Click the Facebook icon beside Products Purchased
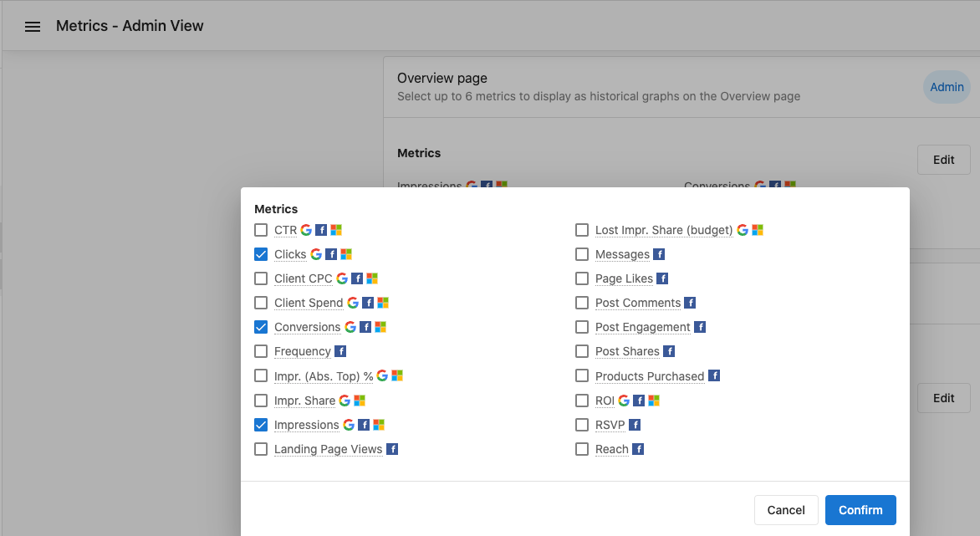 pyautogui.click(x=714, y=375)
